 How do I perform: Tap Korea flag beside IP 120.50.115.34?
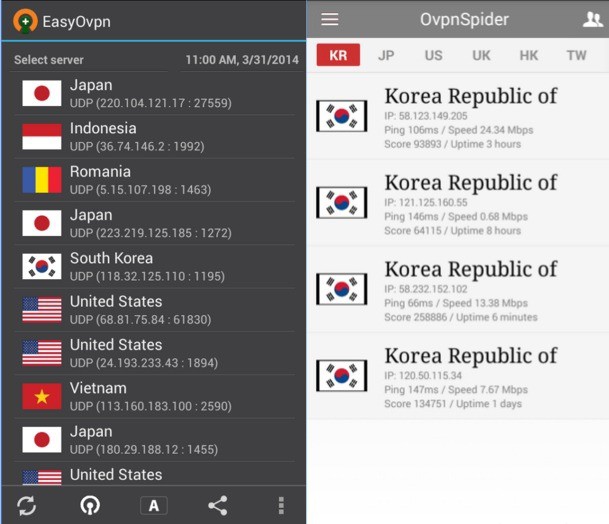tap(342, 376)
